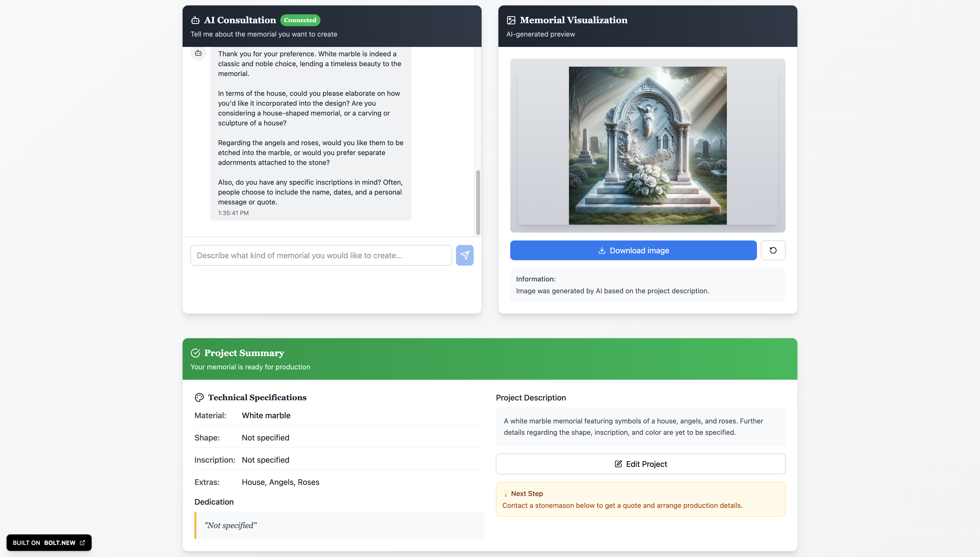Click the image icon beside Memorial Visualization

[511, 20]
